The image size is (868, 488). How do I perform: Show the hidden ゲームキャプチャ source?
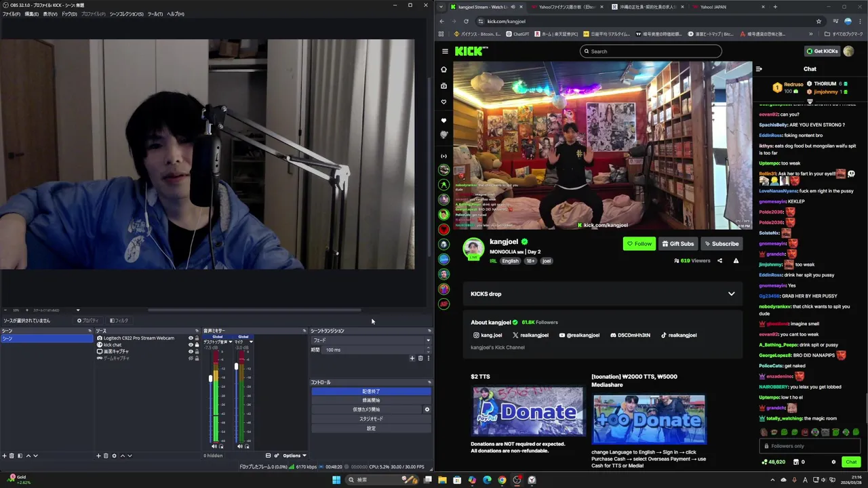click(x=191, y=358)
